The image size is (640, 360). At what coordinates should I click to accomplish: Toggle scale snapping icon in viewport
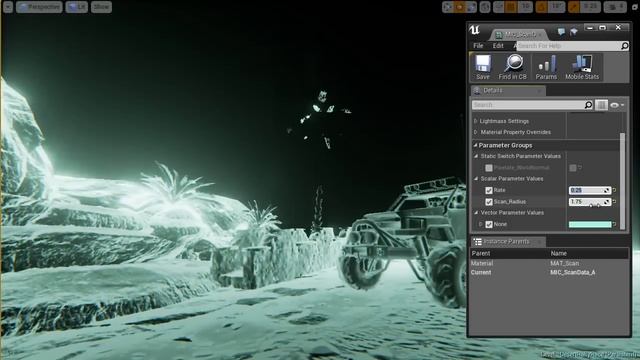pyautogui.click(x=573, y=7)
